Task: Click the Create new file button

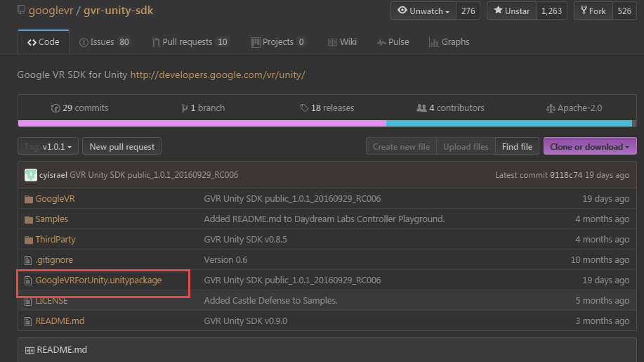Action: 401,147
